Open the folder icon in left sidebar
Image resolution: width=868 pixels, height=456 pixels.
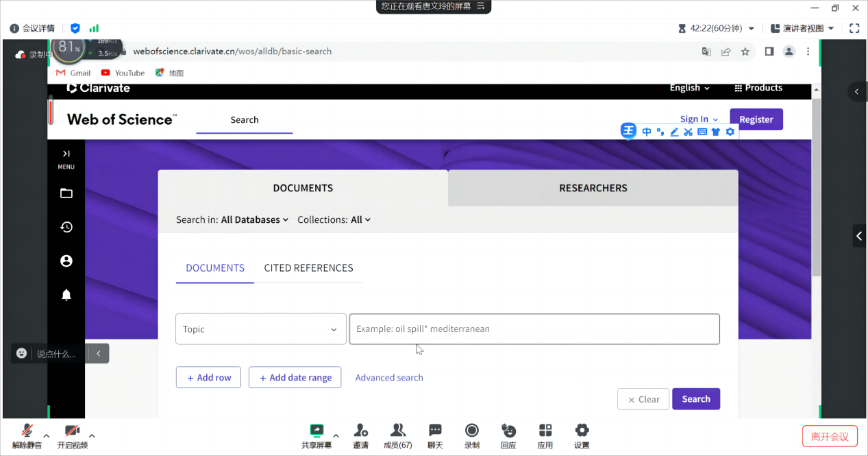[66, 193]
